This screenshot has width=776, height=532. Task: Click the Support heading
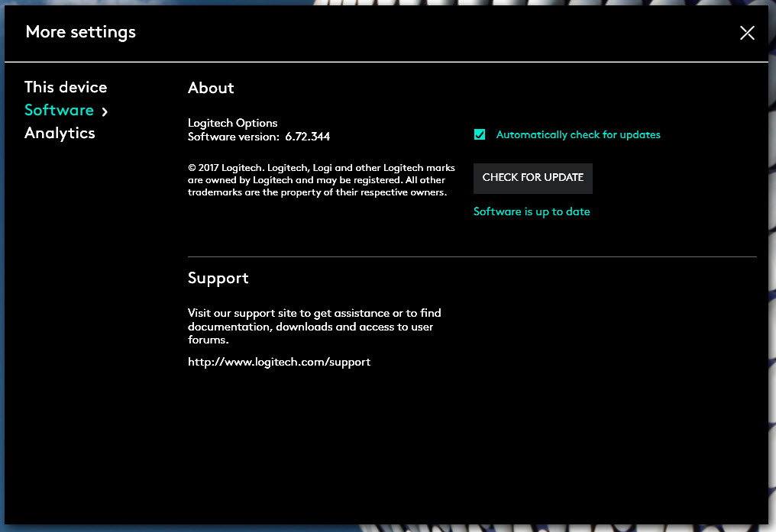[x=218, y=279]
